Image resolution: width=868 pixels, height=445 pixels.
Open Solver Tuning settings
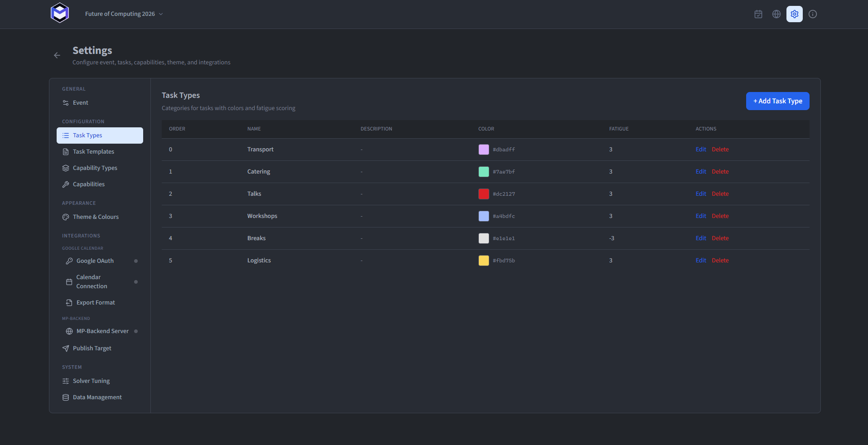tap(100, 381)
